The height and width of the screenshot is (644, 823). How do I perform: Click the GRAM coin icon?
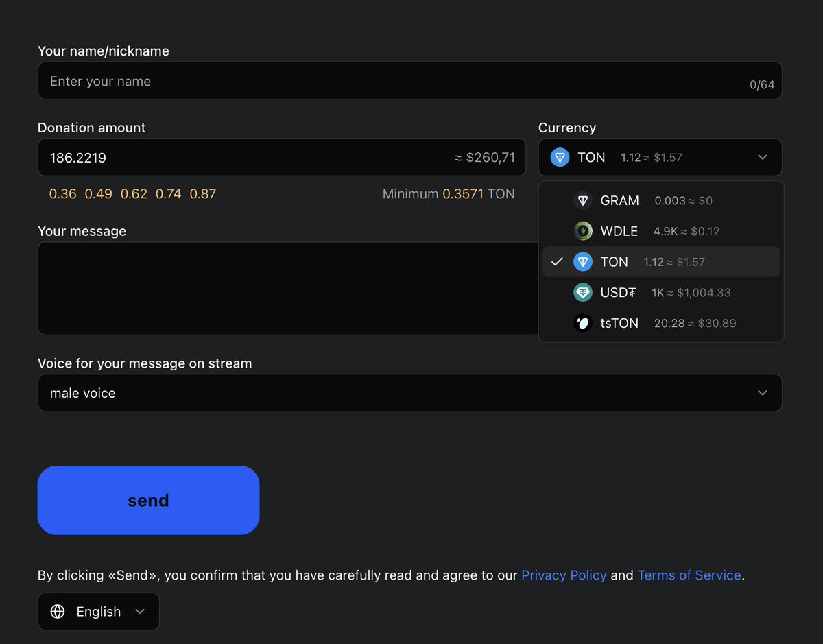(x=583, y=200)
